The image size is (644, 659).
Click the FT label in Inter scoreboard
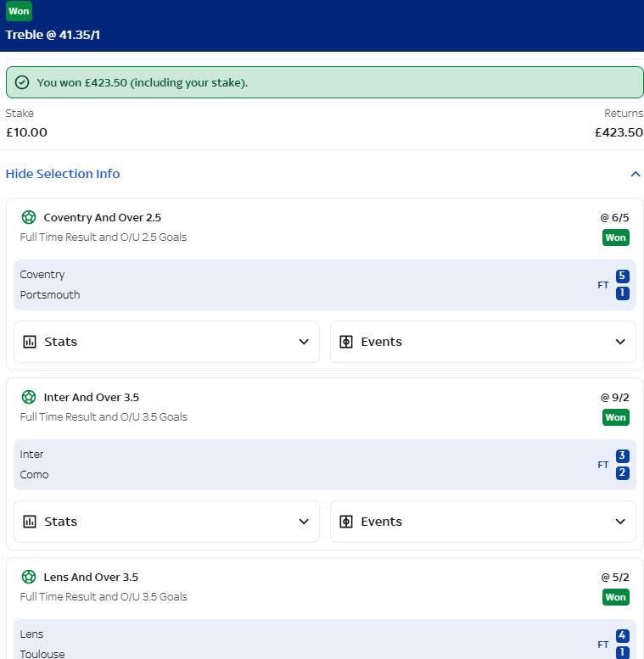coord(603,465)
